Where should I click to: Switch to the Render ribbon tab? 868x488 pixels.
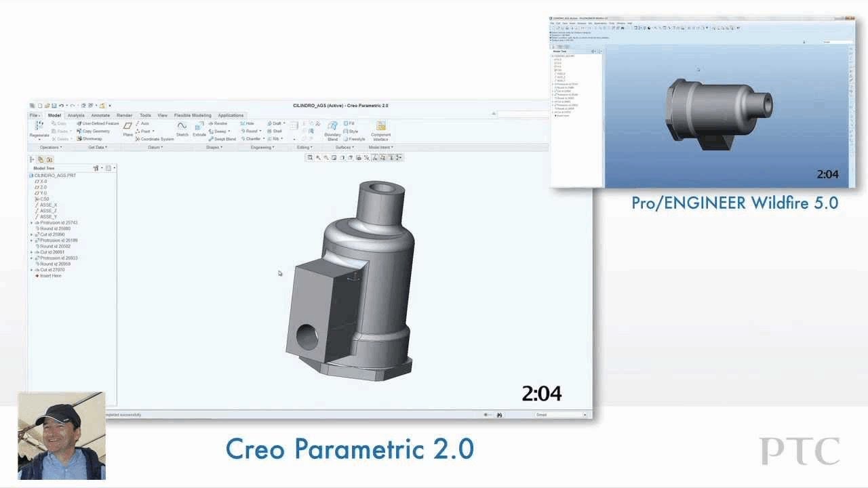coord(124,115)
